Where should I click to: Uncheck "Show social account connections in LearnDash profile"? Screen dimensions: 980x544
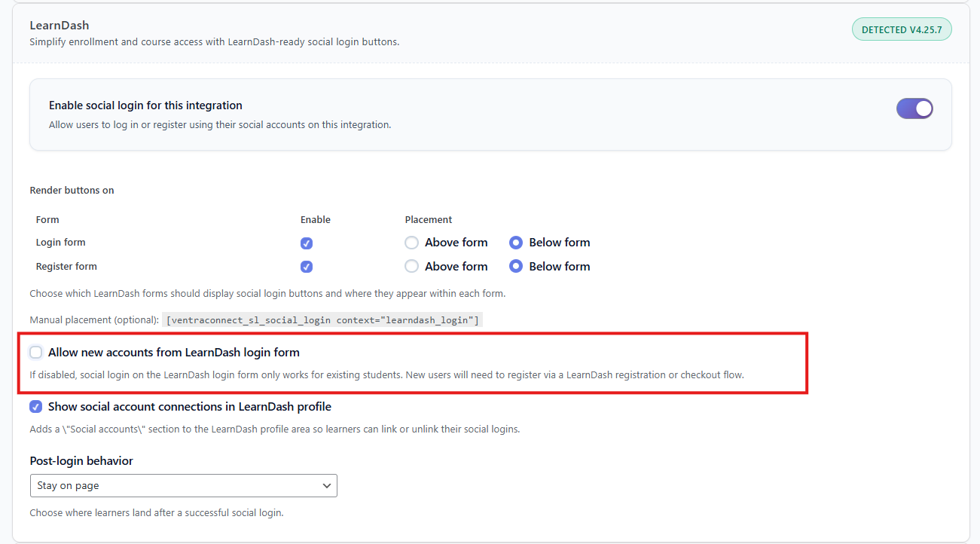click(35, 406)
